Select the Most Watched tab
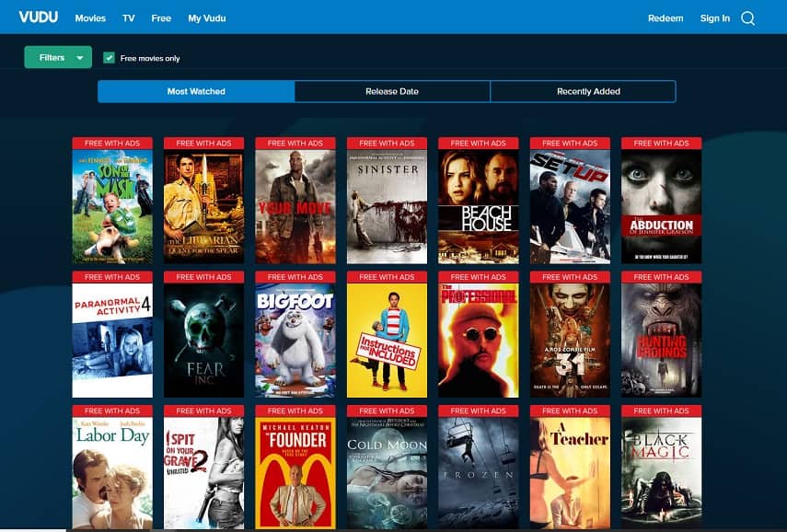This screenshot has width=787, height=532. [x=196, y=91]
